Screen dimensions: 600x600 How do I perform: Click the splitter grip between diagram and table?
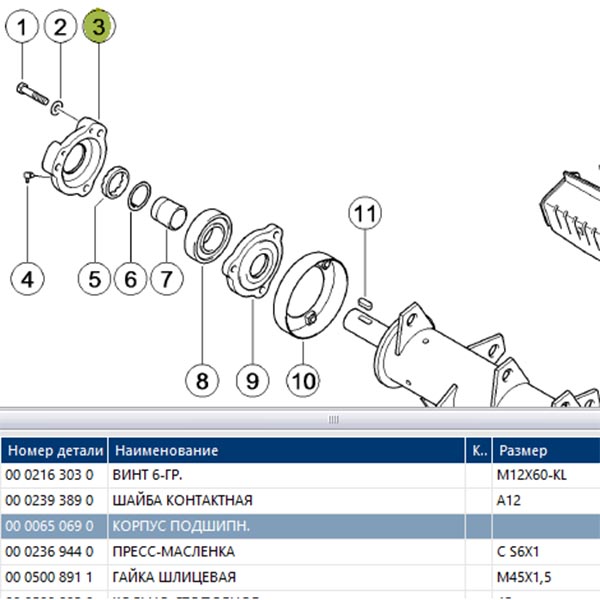point(333,420)
